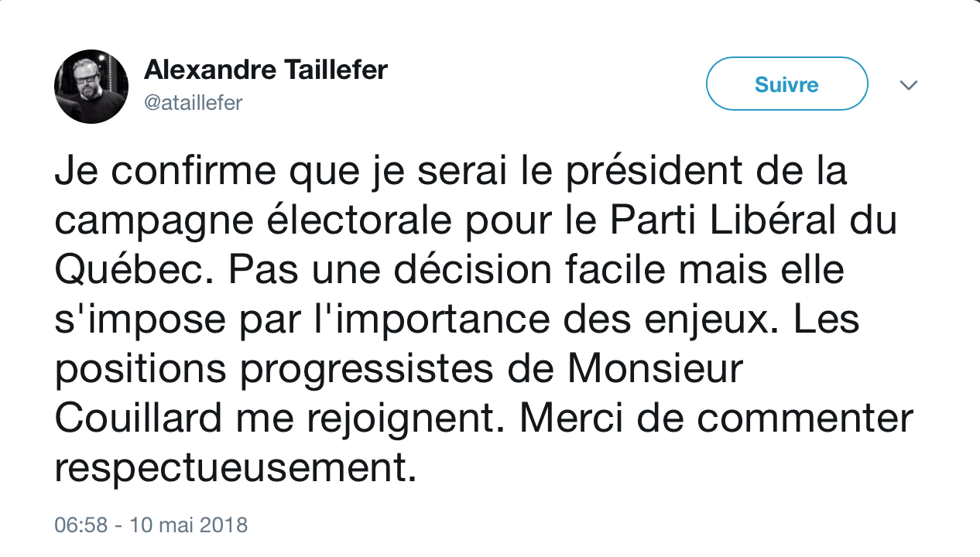This screenshot has width=980, height=557.
Task: Open the 06:58 - 10 mai 2018 timestamp
Action: coord(151,525)
